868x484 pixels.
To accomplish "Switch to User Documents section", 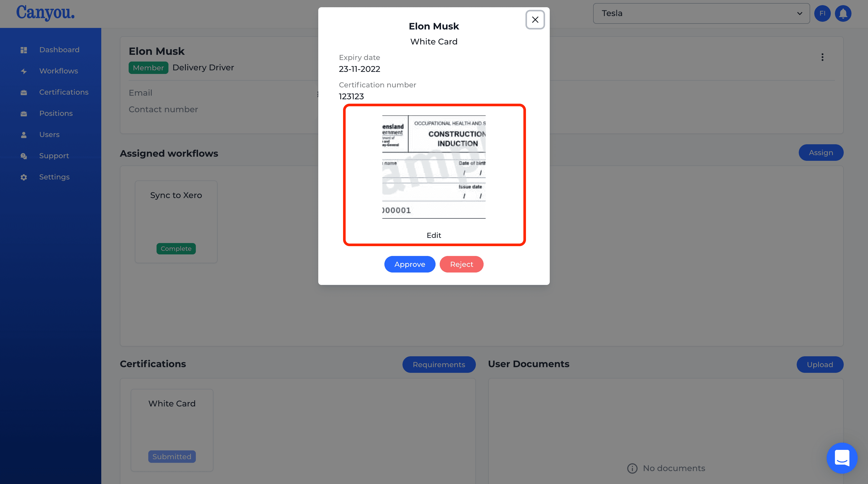I will click(x=529, y=364).
